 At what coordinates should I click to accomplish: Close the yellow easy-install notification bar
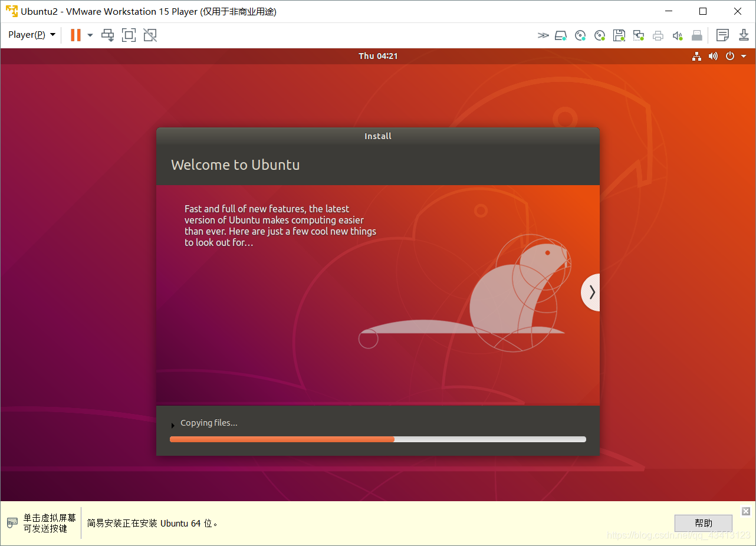point(746,511)
